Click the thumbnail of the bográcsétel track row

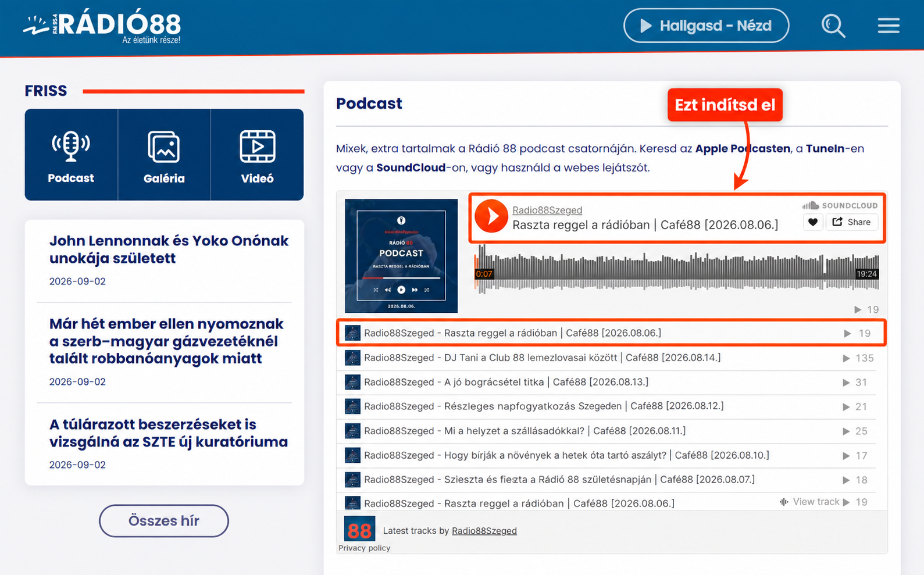pos(352,382)
